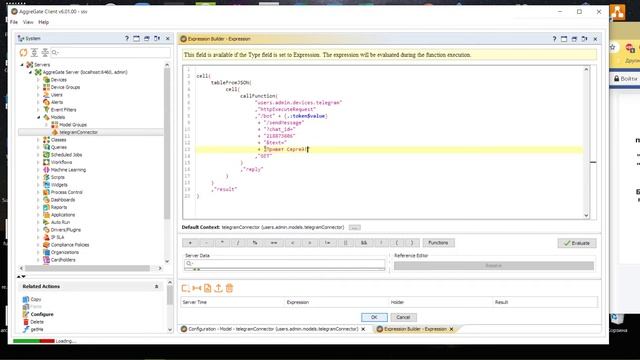The image size is (640, 360).
Task: Click the Queries node icon
Action: pos(46,147)
